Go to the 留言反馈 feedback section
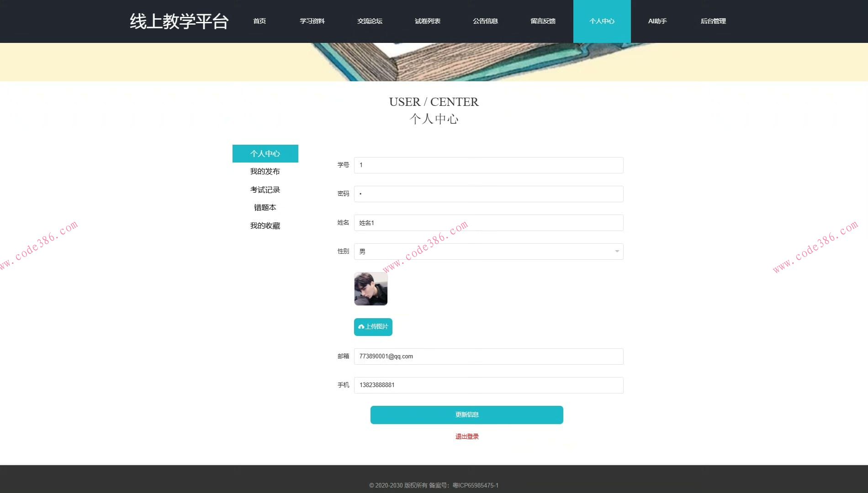The image size is (868, 493). click(x=542, y=21)
